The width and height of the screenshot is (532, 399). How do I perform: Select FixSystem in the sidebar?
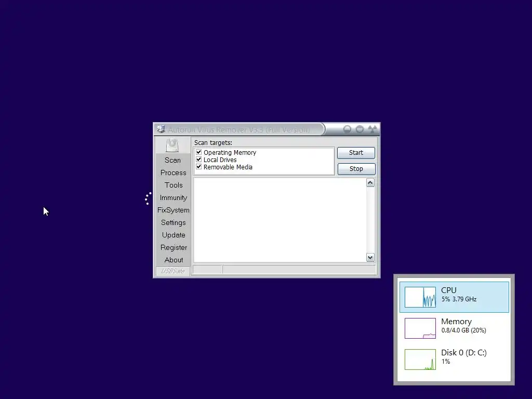tap(174, 210)
